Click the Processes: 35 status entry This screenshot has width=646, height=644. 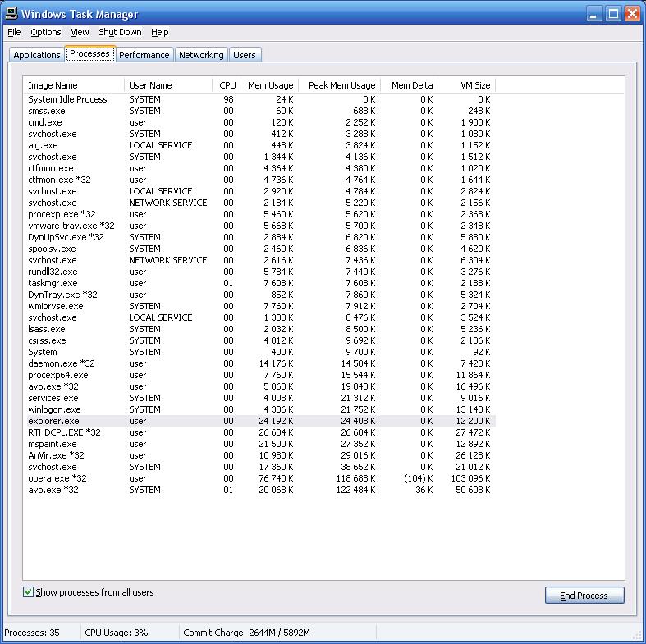coord(32,633)
